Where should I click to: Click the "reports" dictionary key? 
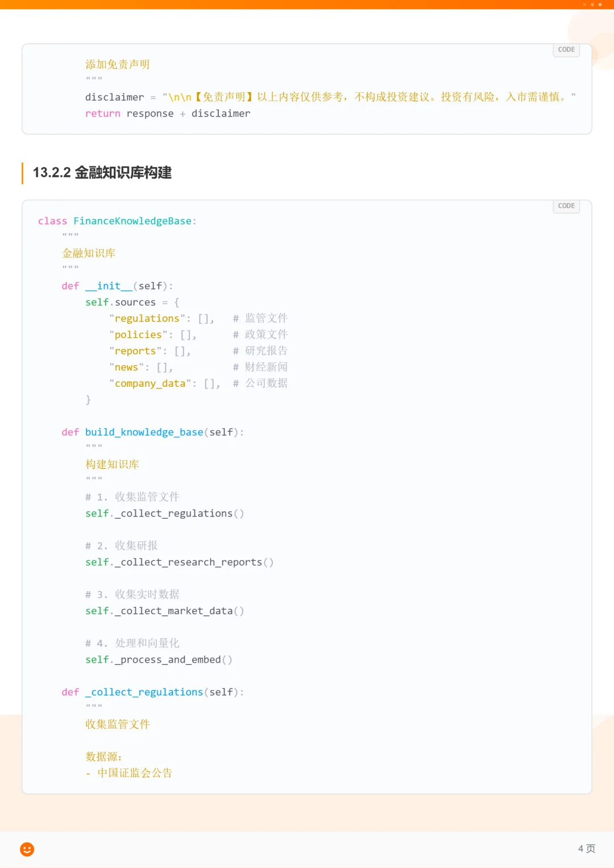135,351
